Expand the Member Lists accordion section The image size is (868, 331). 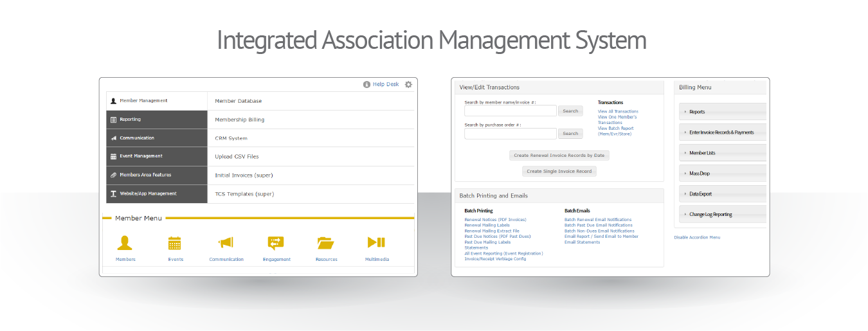722,153
